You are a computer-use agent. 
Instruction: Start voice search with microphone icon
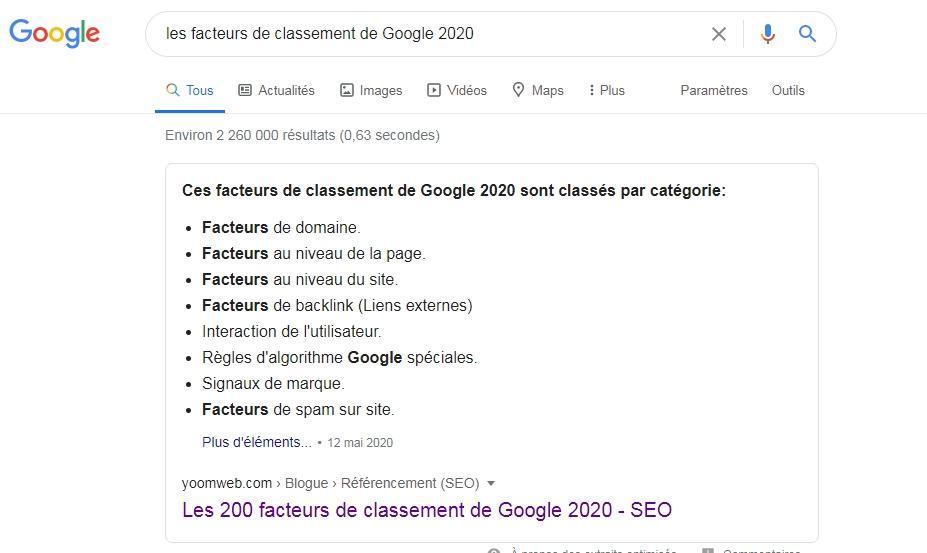point(767,34)
